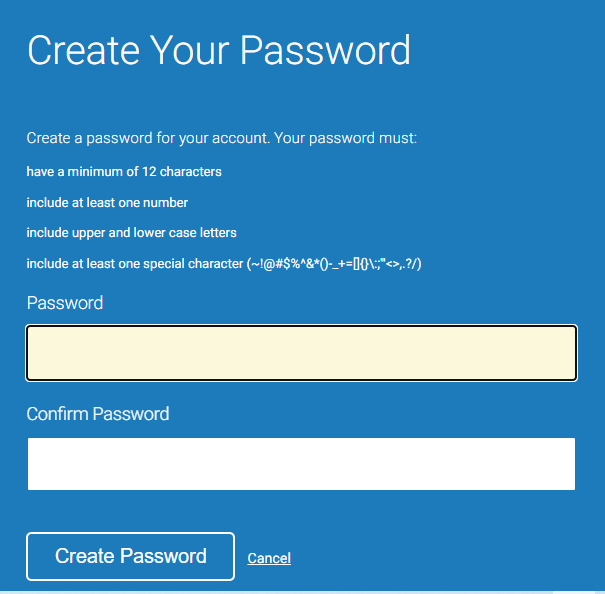Click the upper and lower case letters rule

(131, 232)
